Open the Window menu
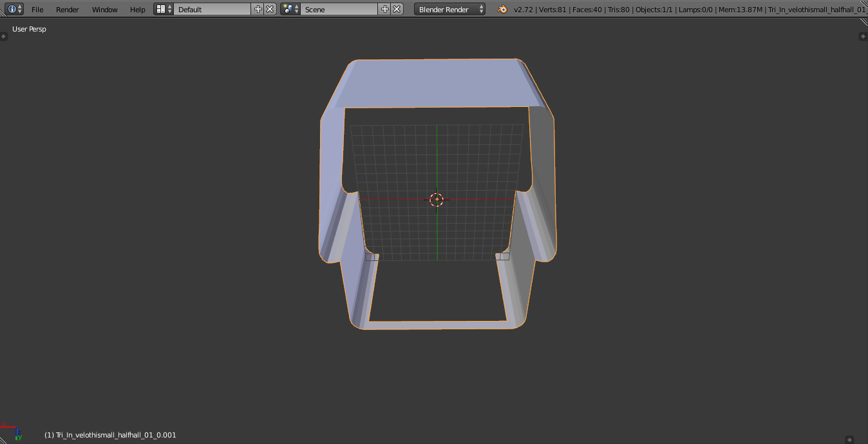Screen dimensions: 868x444 105,10
